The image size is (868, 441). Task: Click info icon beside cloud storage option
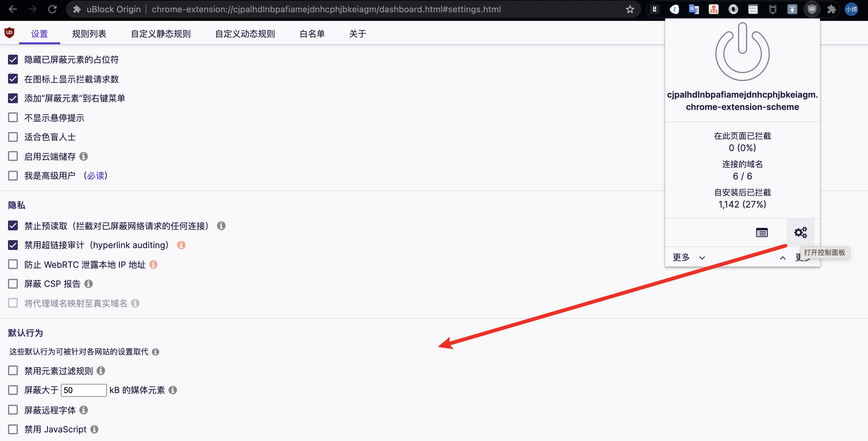coord(84,156)
